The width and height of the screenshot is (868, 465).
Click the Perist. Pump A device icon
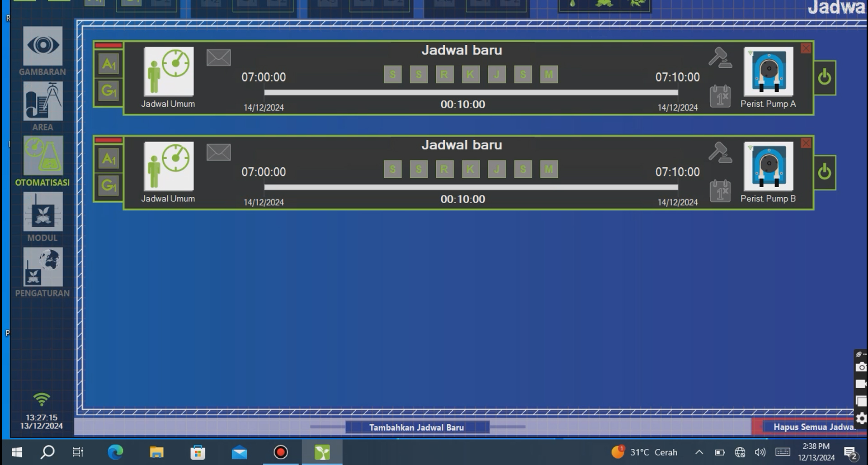coord(768,71)
